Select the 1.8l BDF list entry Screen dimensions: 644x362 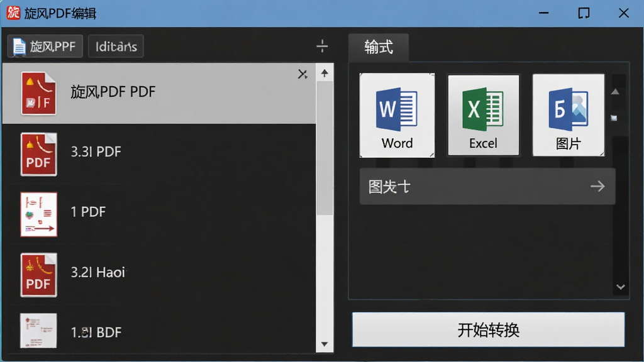(159, 329)
